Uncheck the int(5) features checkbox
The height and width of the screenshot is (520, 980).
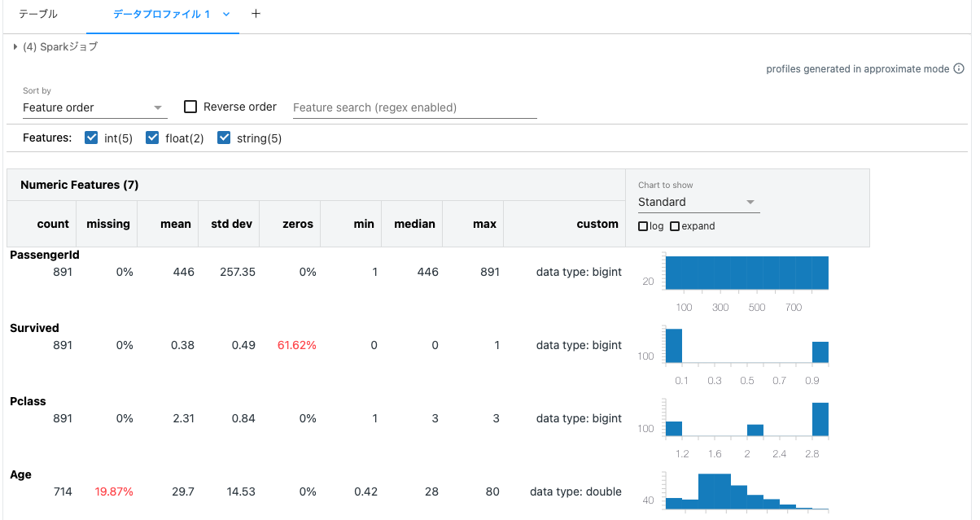[91, 138]
